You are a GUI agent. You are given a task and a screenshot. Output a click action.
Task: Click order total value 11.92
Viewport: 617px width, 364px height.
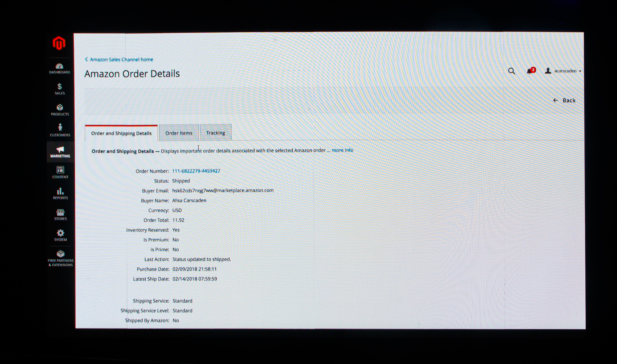point(178,220)
